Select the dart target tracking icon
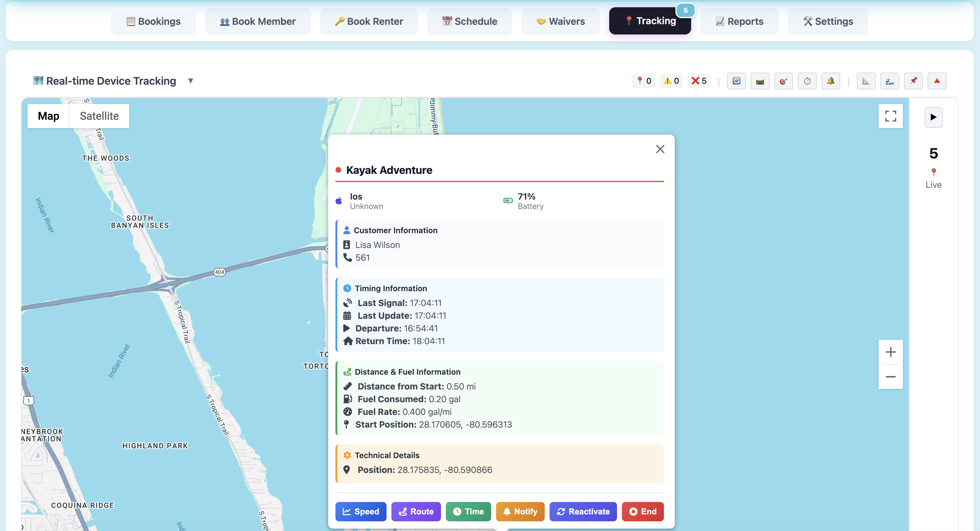The height and width of the screenshot is (531, 980). pyautogui.click(x=783, y=81)
